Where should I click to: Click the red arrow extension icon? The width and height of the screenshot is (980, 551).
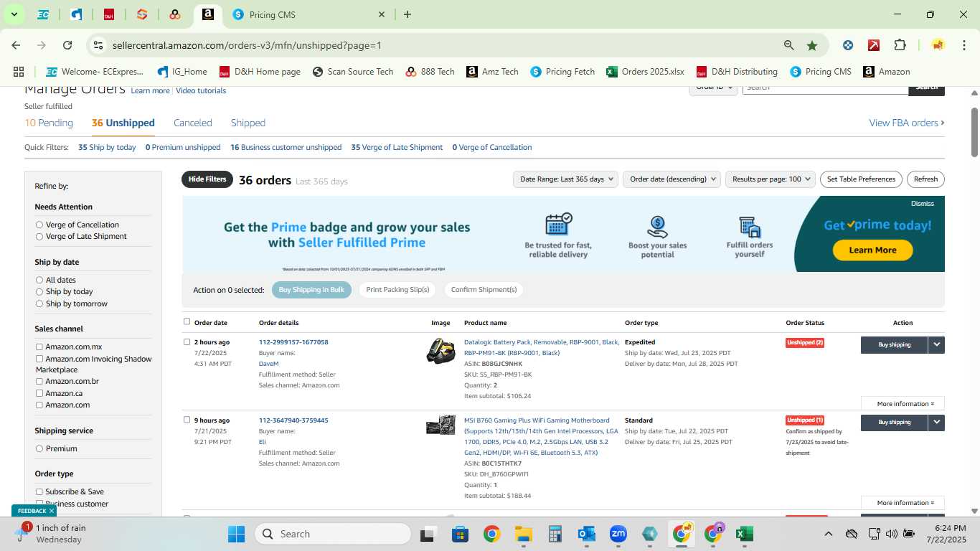[874, 45]
